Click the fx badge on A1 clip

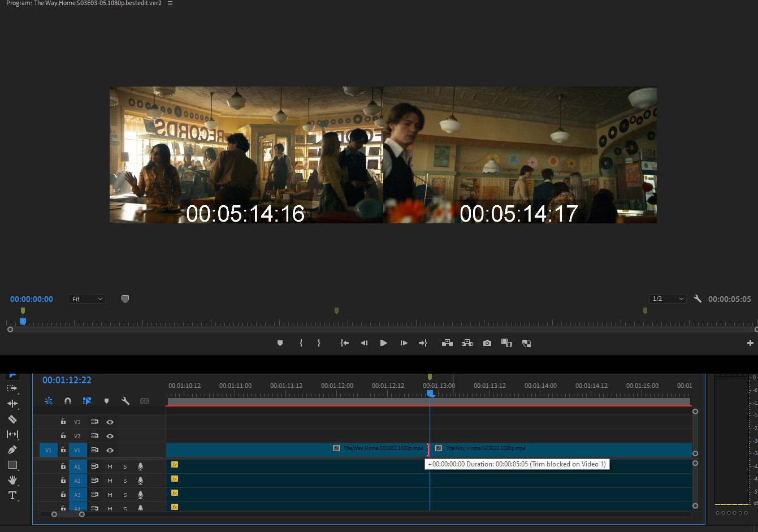[x=175, y=465]
